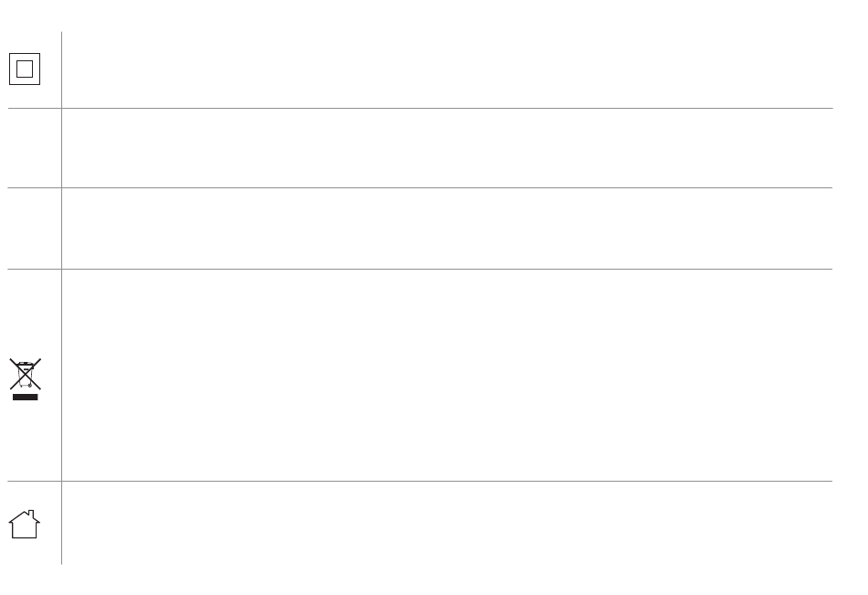Screen dimensions: 868x595
Task: Select the blank description cell in the second row
Action: [448, 148]
